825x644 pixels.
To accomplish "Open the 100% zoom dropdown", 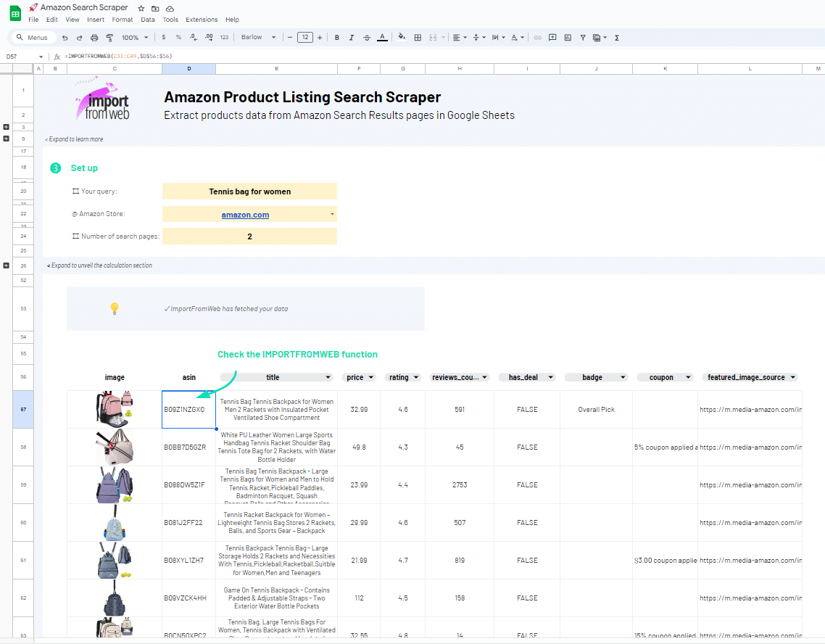I will click(x=135, y=38).
